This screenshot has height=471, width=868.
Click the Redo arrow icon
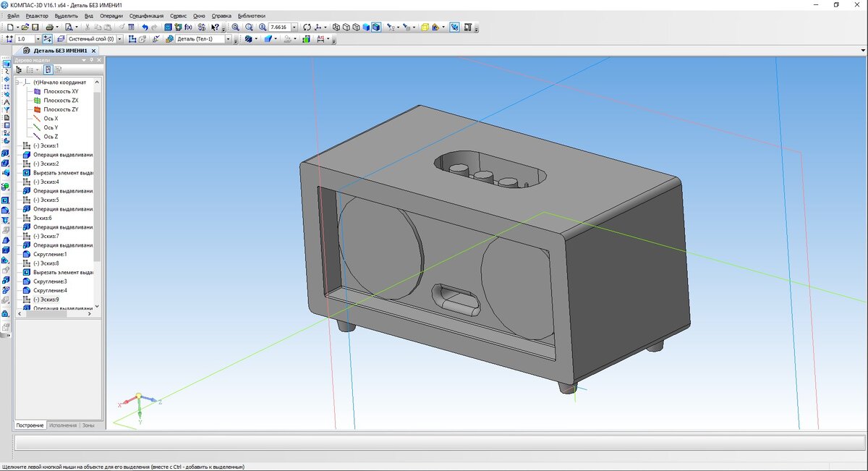click(156, 27)
